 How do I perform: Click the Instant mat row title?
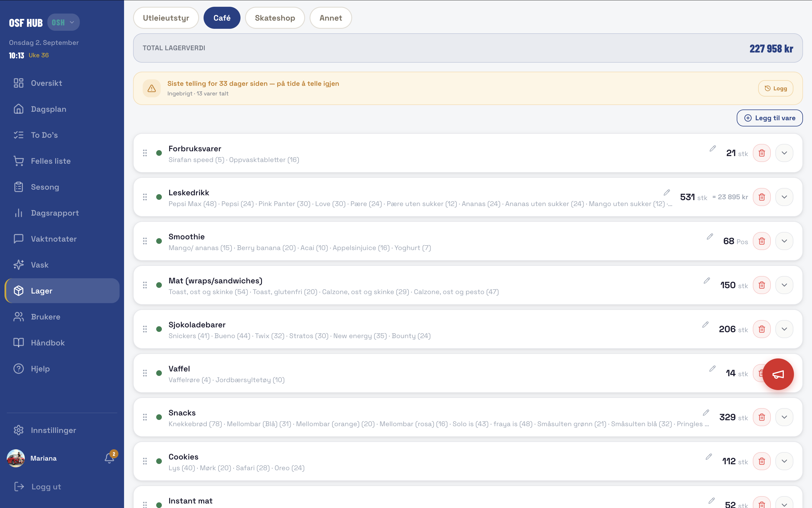pos(190,501)
